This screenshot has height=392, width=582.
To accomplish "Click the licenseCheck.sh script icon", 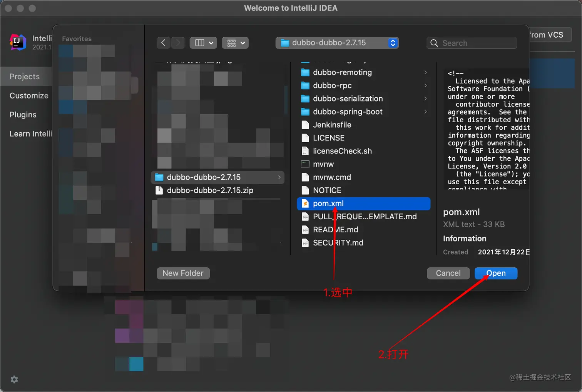I will [305, 151].
